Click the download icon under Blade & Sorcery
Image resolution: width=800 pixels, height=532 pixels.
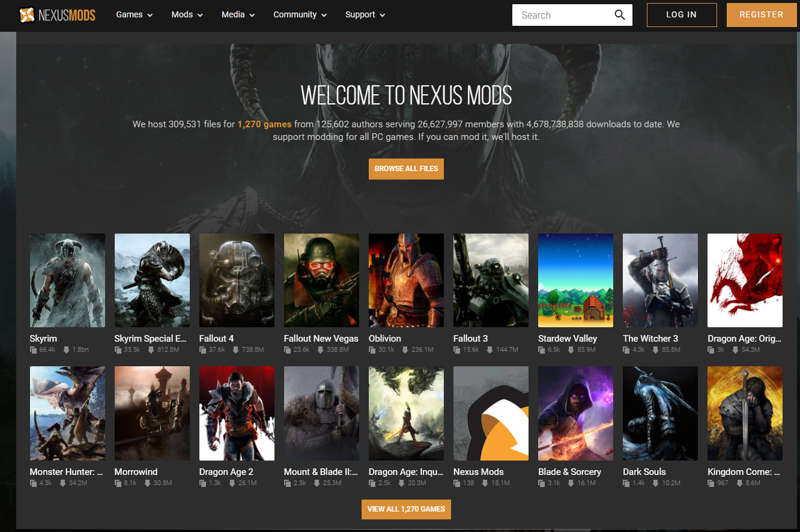click(569, 483)
